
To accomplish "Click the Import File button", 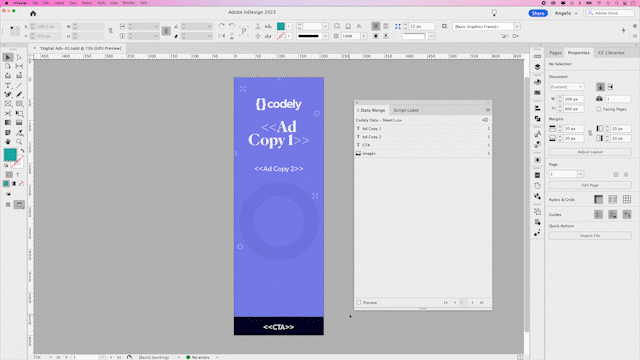I will tap(590, 236).
